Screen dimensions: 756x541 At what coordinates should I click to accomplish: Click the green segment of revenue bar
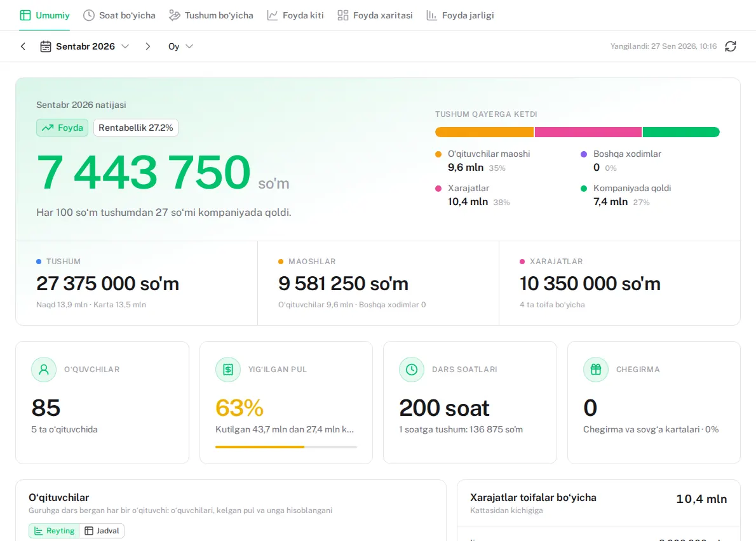point(681,132)
